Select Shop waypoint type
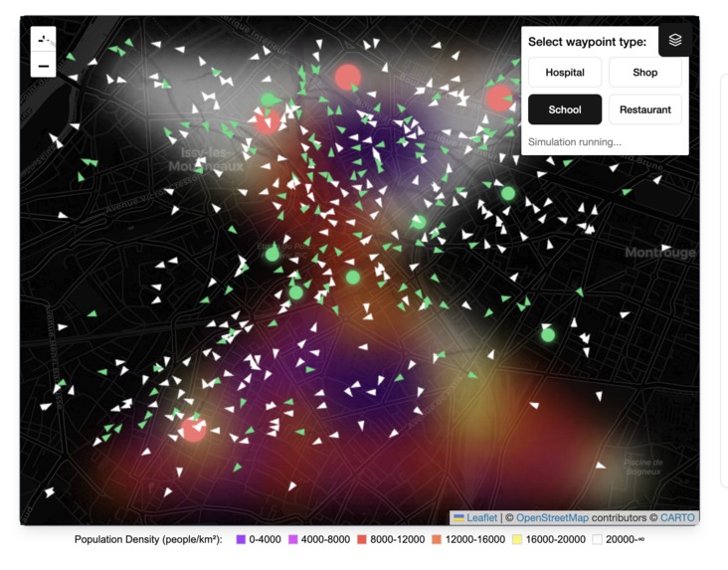728x570 pixels. [x=644, y=72]
